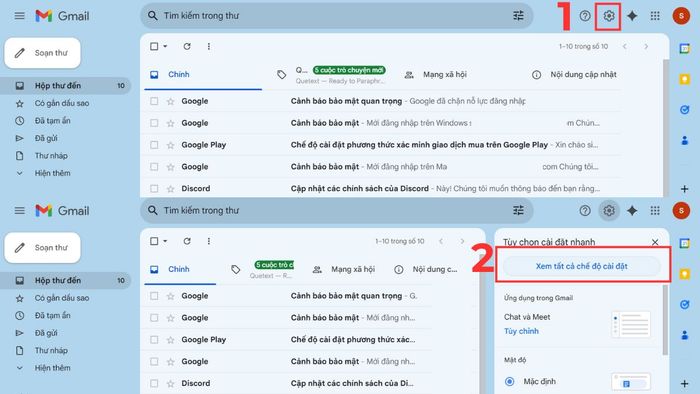Click Gemini sparkle icon in top Gmail window
700x394 pixels.
pyautogui.click(x=632, y=16)
